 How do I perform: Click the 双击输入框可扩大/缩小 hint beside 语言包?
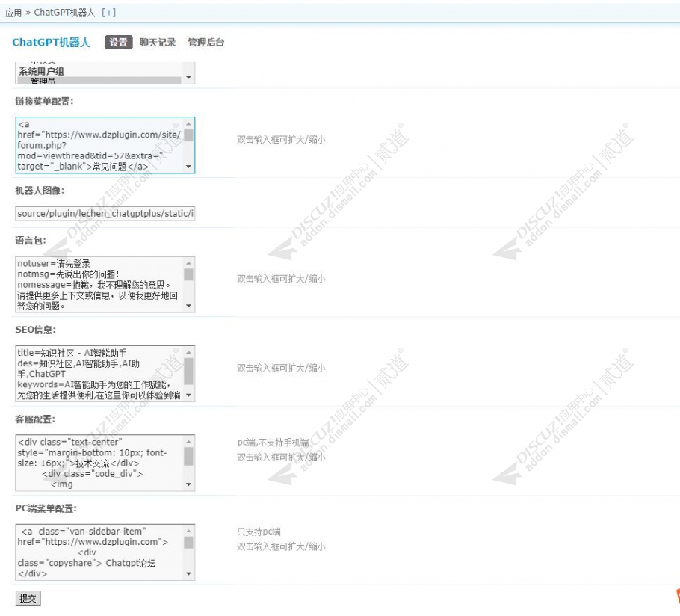click(x=281, y=279)
